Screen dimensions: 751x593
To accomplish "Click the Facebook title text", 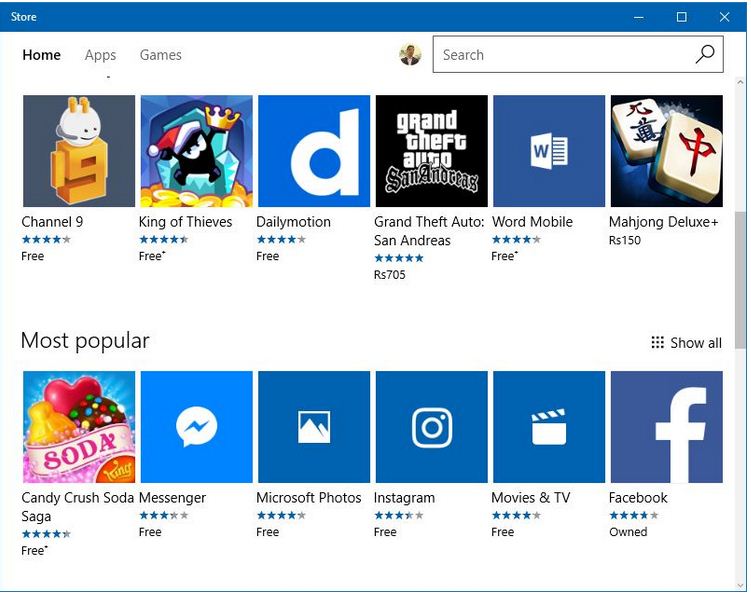I will click(x=638, y=498).
